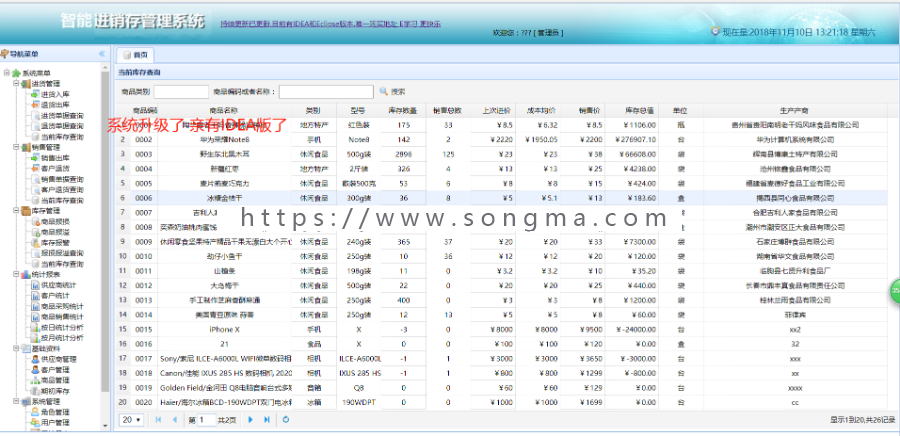Open 客户退货 in the navigation tree

(56, 168)
